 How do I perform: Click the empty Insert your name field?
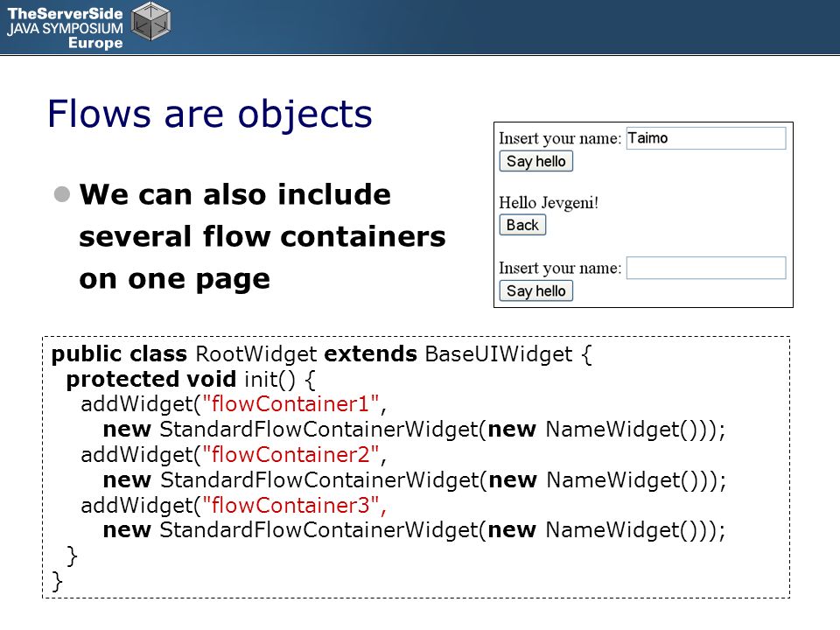coord(706,268)
